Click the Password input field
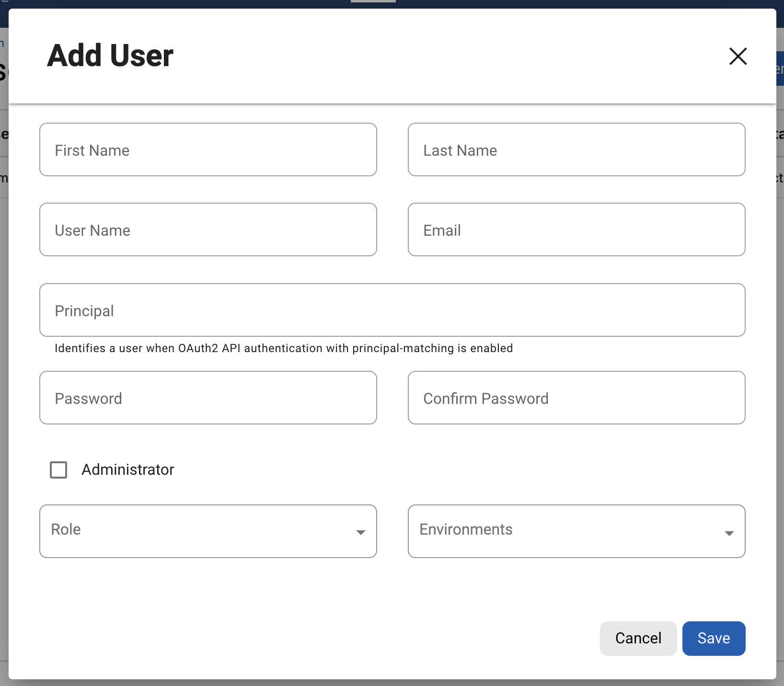The width and height of the screenshot is (784, 686). [x=208, y=398]
